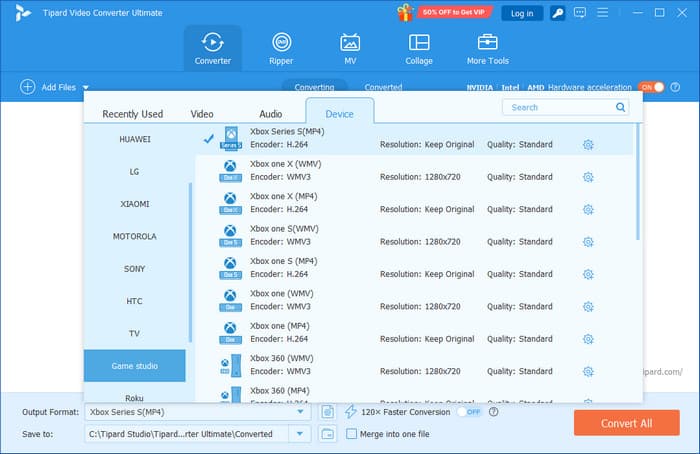Click the format list vertical scrollbar
This screenshot has width=700, height=454.
point(638,182)
